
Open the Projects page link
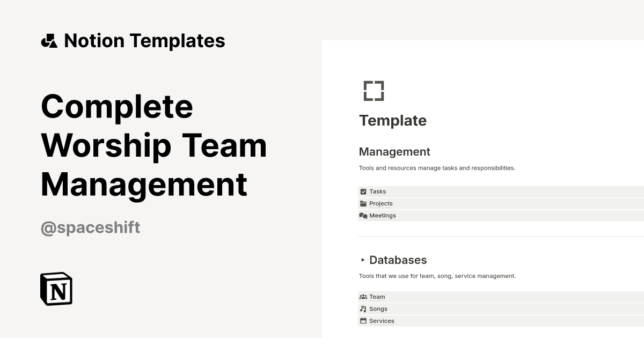pyautogui.click(x=381, y=203)
